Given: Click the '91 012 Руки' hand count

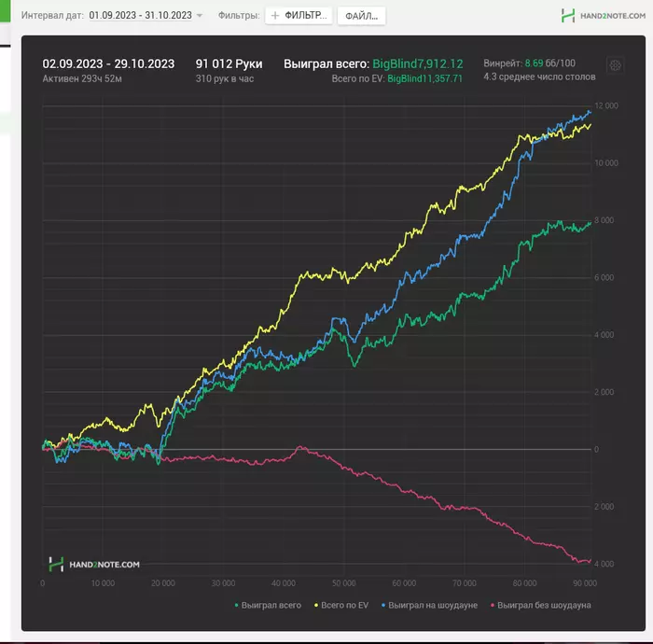Looking at the screenshot, I should click(x=229, y=63).
